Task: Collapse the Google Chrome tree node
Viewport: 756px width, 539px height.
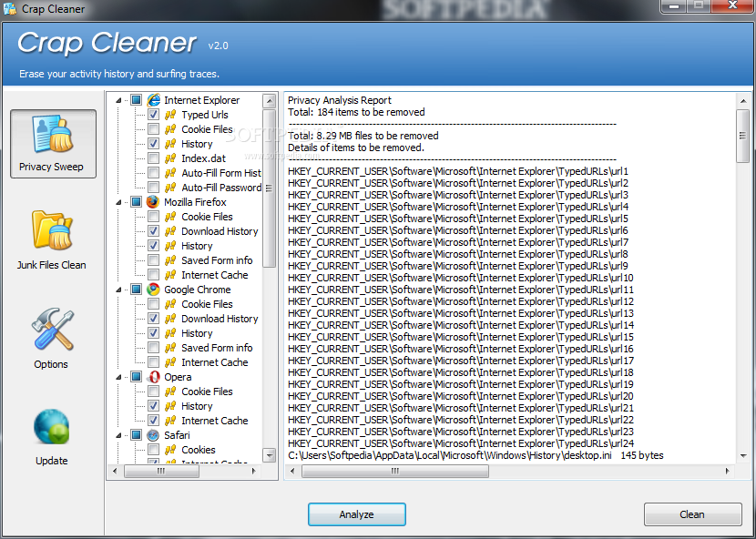Action: tap(118, 290)
